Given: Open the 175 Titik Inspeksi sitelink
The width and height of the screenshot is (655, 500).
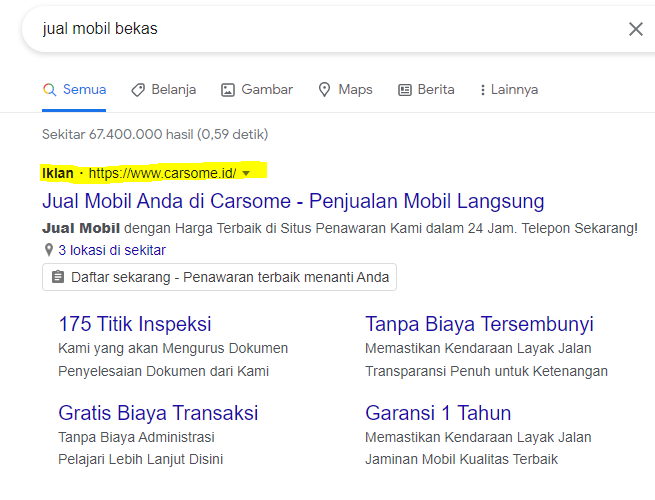Looking at the screenshot, I should point(135,324).
